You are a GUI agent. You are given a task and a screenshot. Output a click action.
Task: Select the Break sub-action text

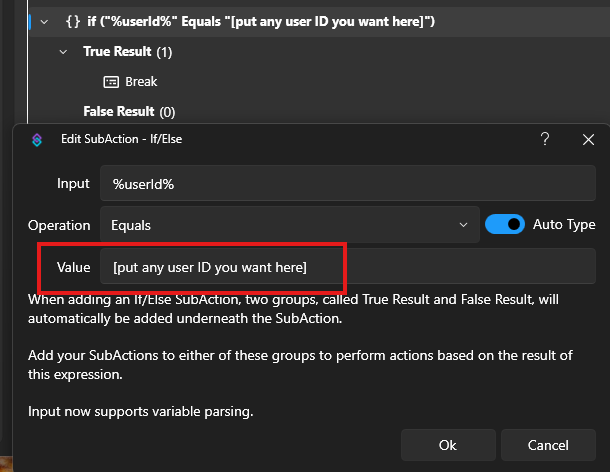pos(141,81)
